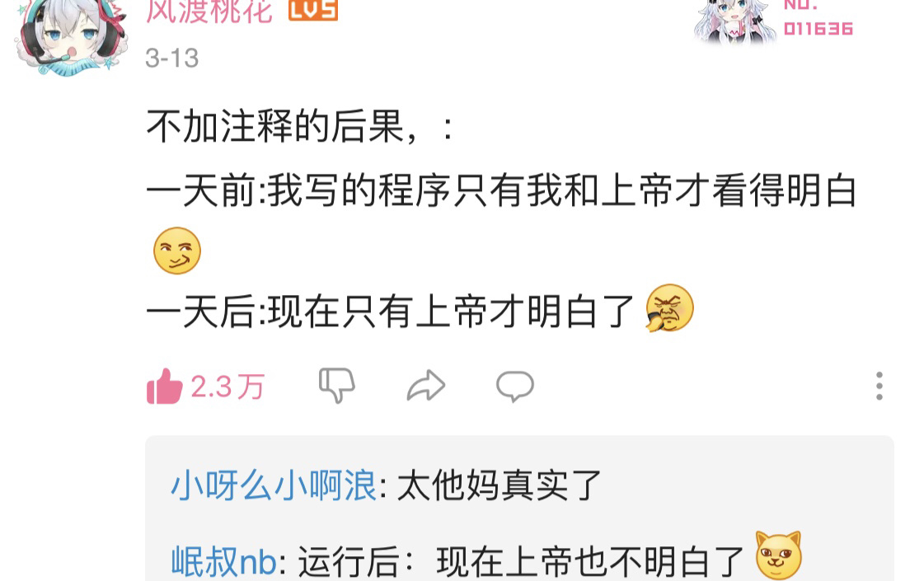Dislike the comment with thumbs-down icon

point(337,386)
